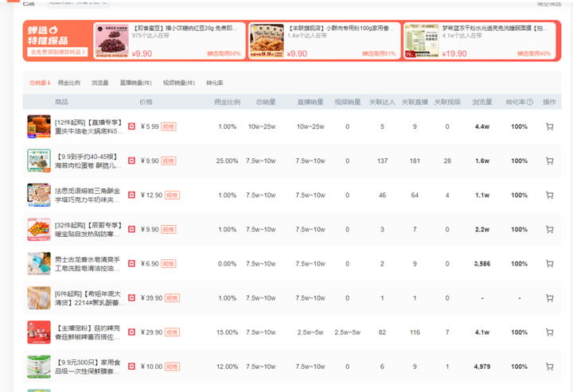Sort by 佣金比例 tab
573x392 pixels.
pyautogui.click(x=68, y=83)
